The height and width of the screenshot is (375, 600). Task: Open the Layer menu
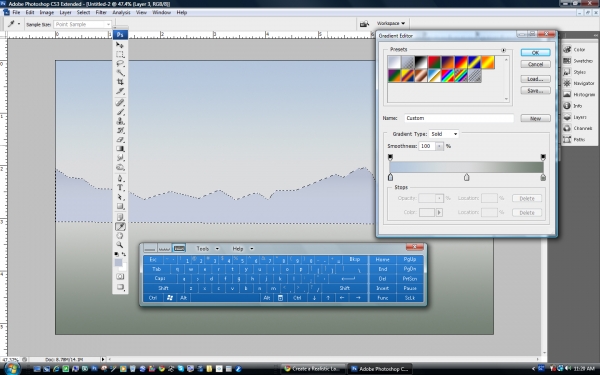tap(65, 13)
